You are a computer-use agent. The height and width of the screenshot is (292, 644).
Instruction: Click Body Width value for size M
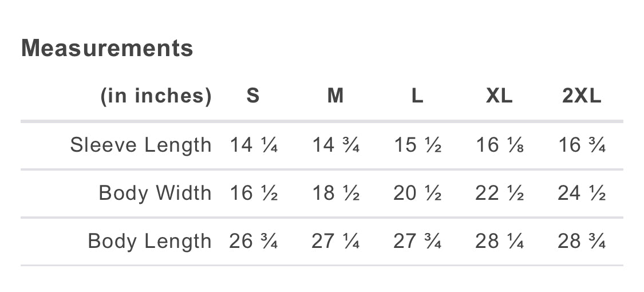pyautogui.click(x=335, y=193)
